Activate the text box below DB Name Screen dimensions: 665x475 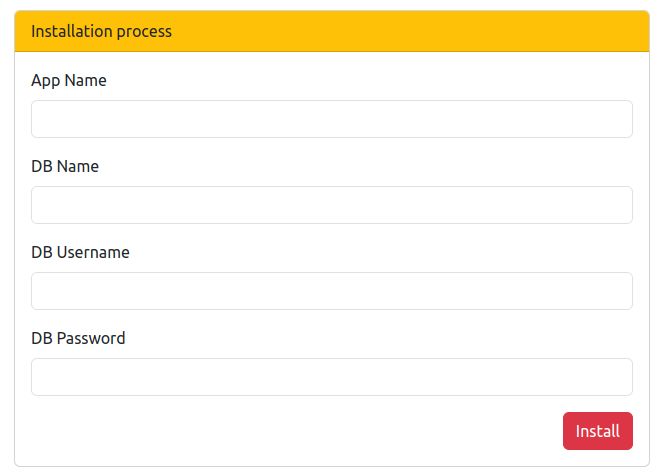pos(332,205)
